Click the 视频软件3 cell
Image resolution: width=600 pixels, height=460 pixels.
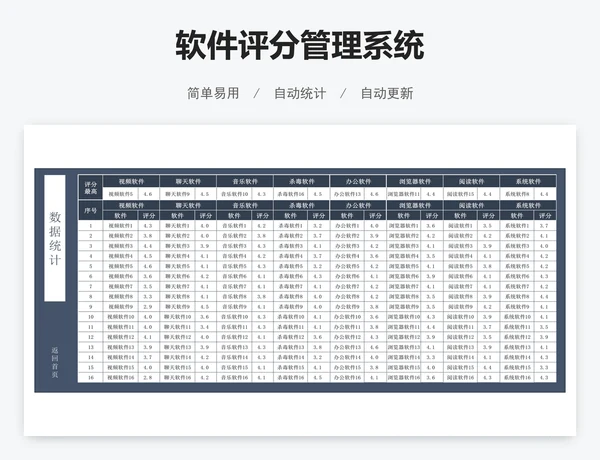click(x=120, y=246)
